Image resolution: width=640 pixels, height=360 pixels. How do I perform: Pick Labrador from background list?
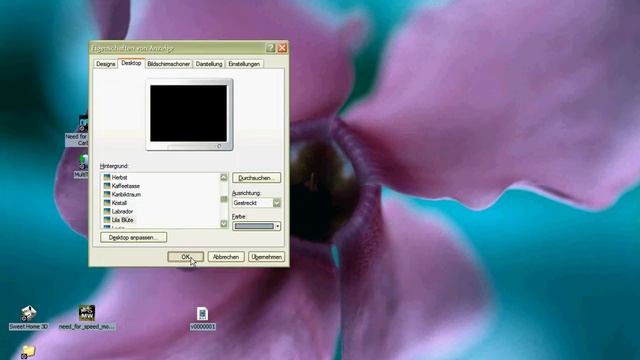pos(122,211)
